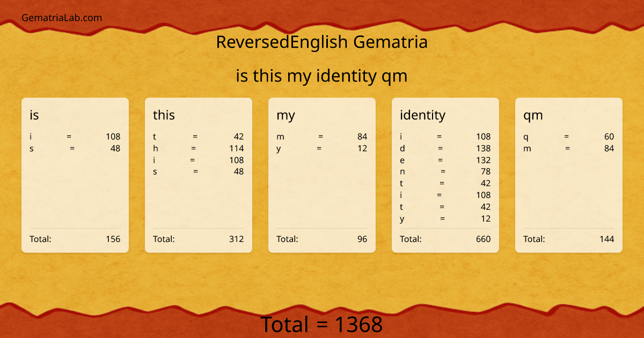Viewport: 644px width, 338px height.
Task: Click value 78 for letter n
Action: tap(486, 172)
